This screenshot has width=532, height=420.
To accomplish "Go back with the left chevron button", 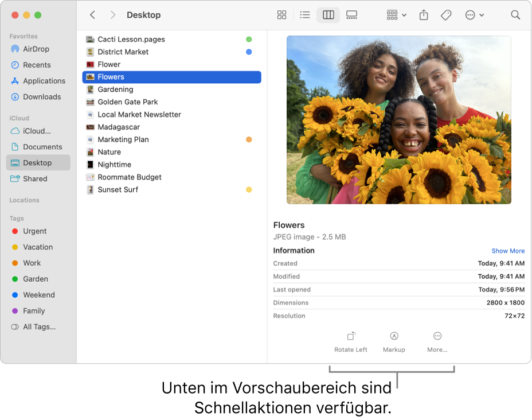I will pyautogui.click(x=92, y=15).
